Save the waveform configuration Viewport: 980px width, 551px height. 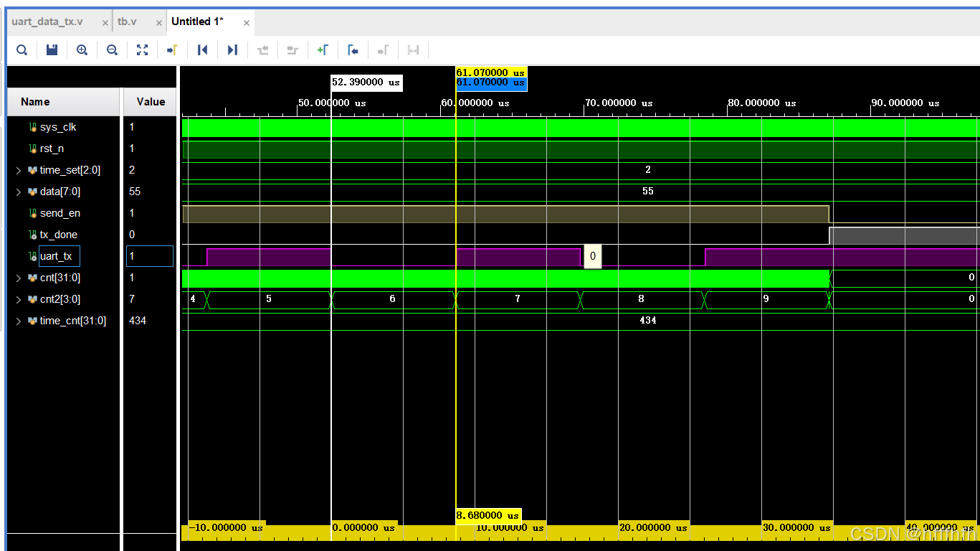pos(52,50)
